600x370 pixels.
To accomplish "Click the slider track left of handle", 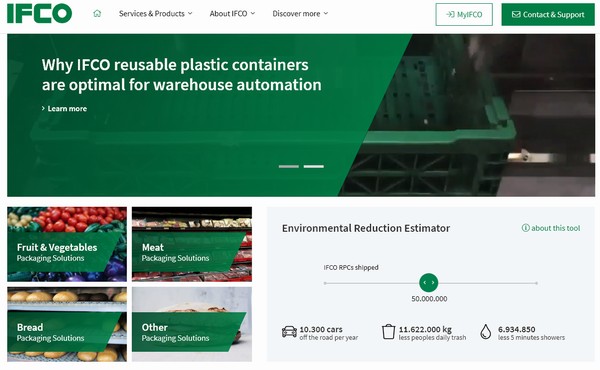I will (x=371, y=283).
